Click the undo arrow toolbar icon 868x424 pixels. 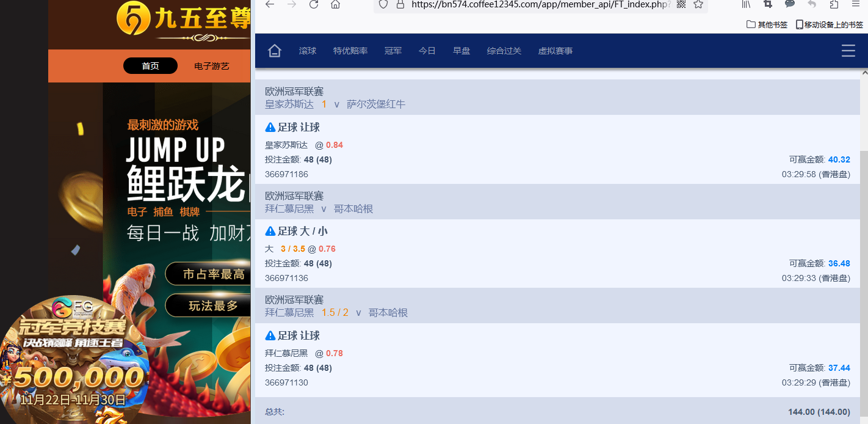pos(812,4)
